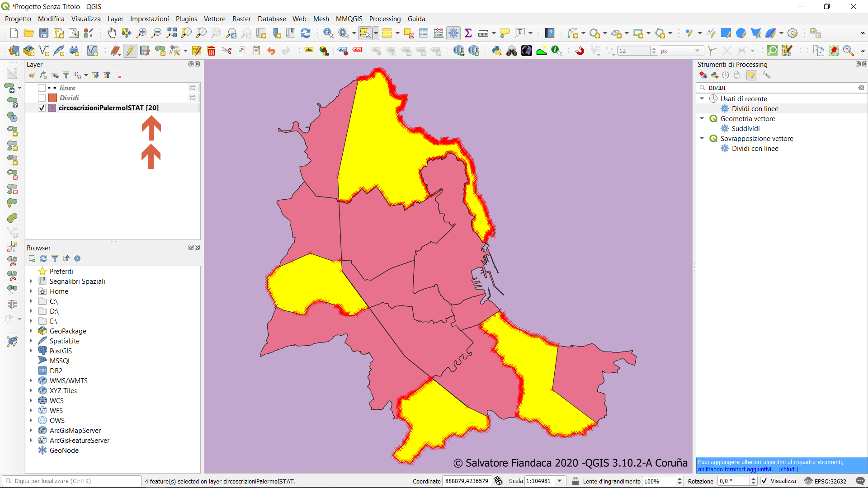This screenshot has height=488, width=868.
Task: Collapse the Sovrapposizione vettore group
Action: coord(702,139)
